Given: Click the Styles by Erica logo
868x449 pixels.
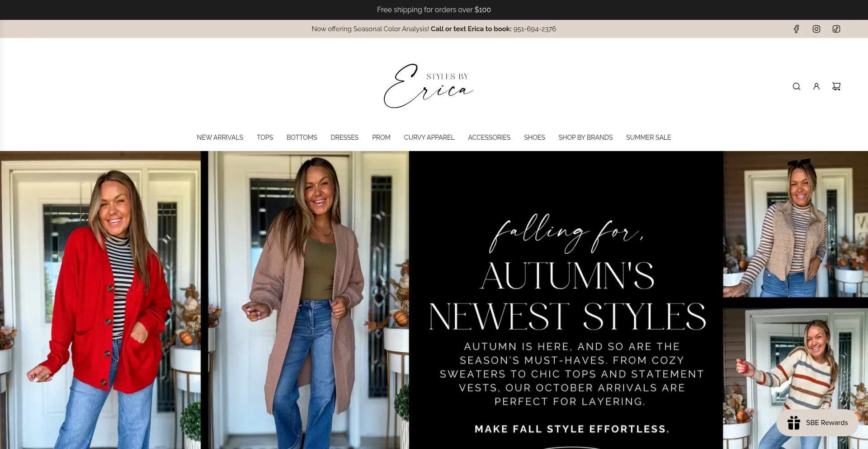Looking at the screenshot, I should click(429, 86).
